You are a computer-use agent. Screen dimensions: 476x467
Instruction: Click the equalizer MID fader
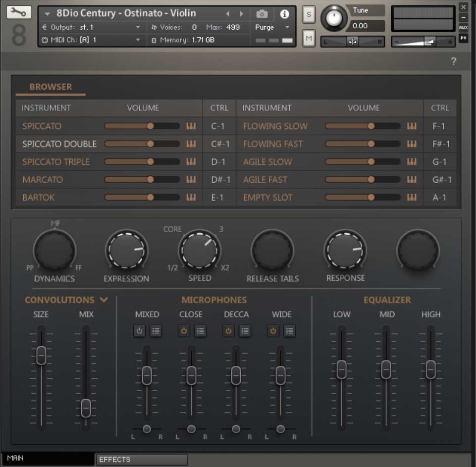click(386, 369)
